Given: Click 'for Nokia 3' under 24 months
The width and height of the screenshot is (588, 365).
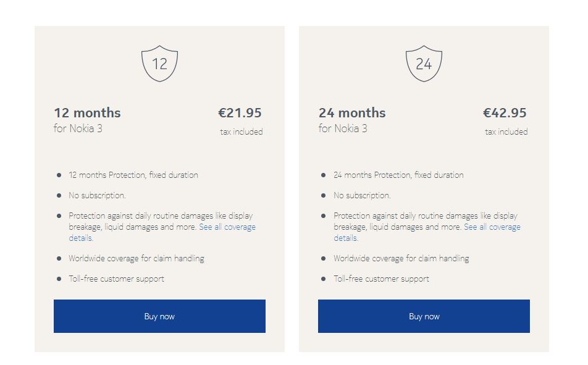Looking at the screenshot, I should (x=343, y=128).
